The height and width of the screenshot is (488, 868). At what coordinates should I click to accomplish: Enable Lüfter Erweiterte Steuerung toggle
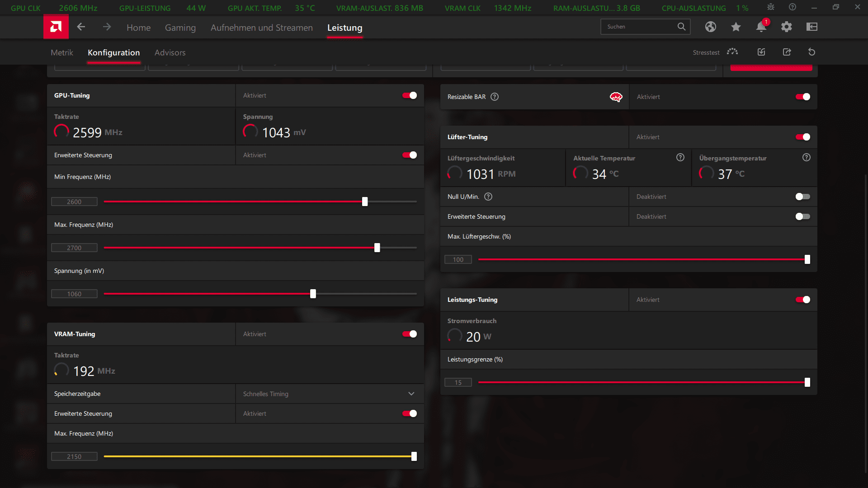coord(803,216)
